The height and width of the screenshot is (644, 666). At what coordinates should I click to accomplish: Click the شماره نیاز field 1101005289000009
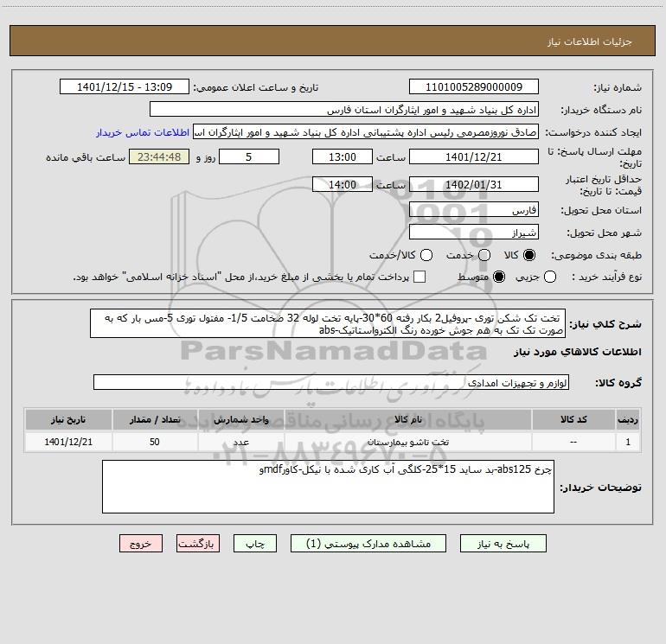coord(474,87)
